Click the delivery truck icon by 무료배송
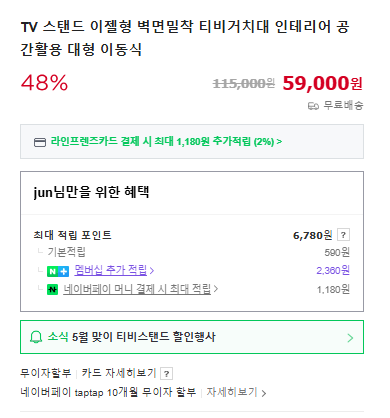390x418 pixels. click(313, 106)
